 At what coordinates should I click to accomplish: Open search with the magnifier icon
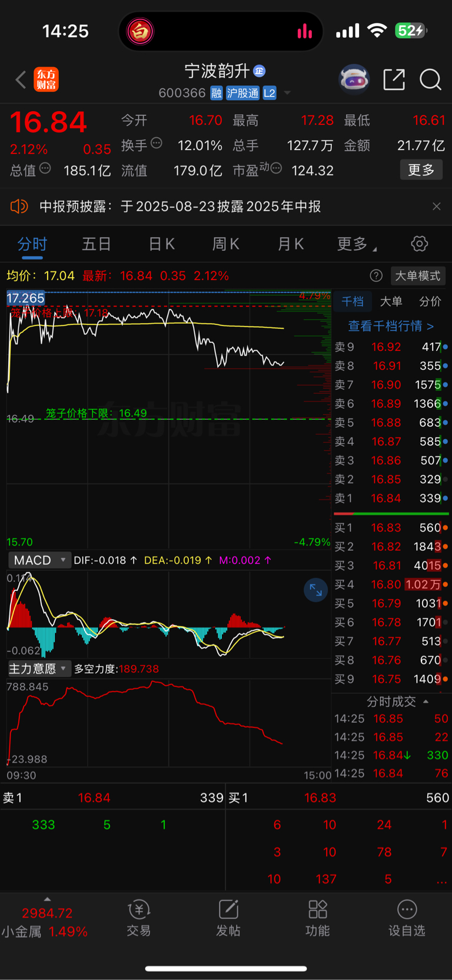430,79
